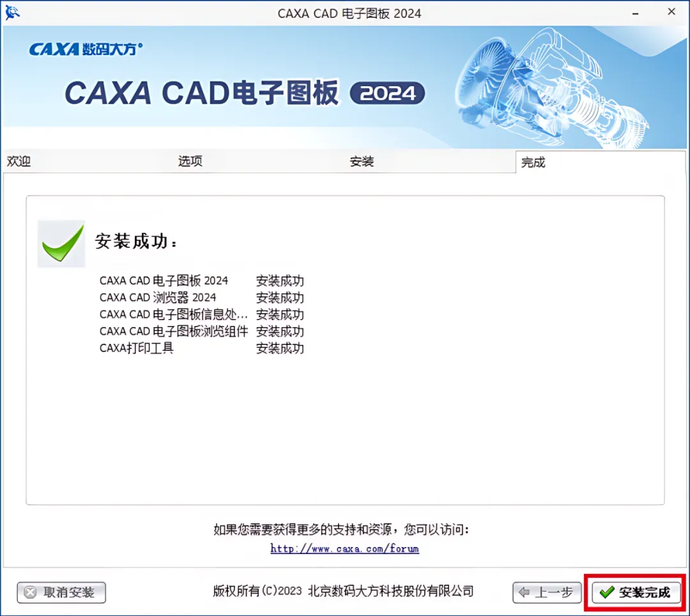
Task: Select the CAXA CAD 浏览器 2024 row
Action: pos(201,297)
